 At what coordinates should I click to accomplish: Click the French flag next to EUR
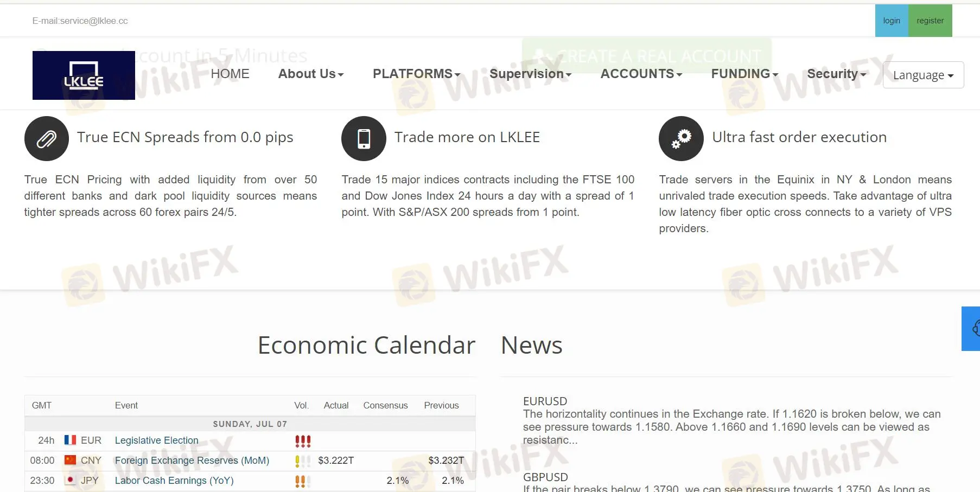click(x=70, y=440)
